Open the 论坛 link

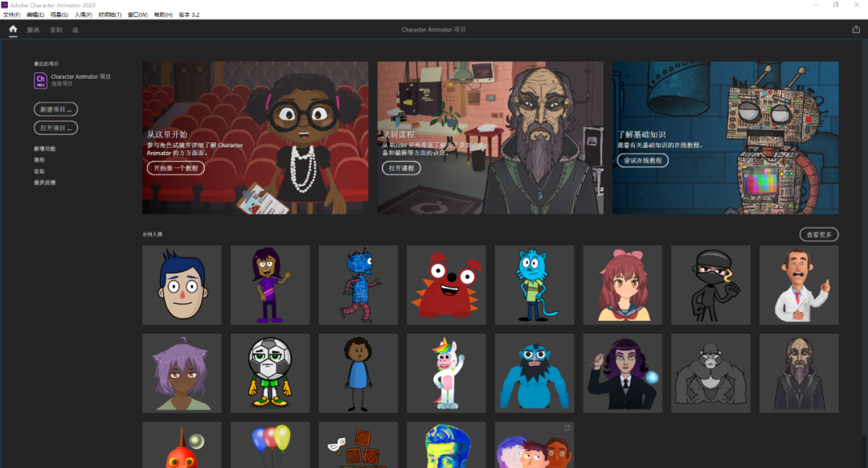[39, 171]
